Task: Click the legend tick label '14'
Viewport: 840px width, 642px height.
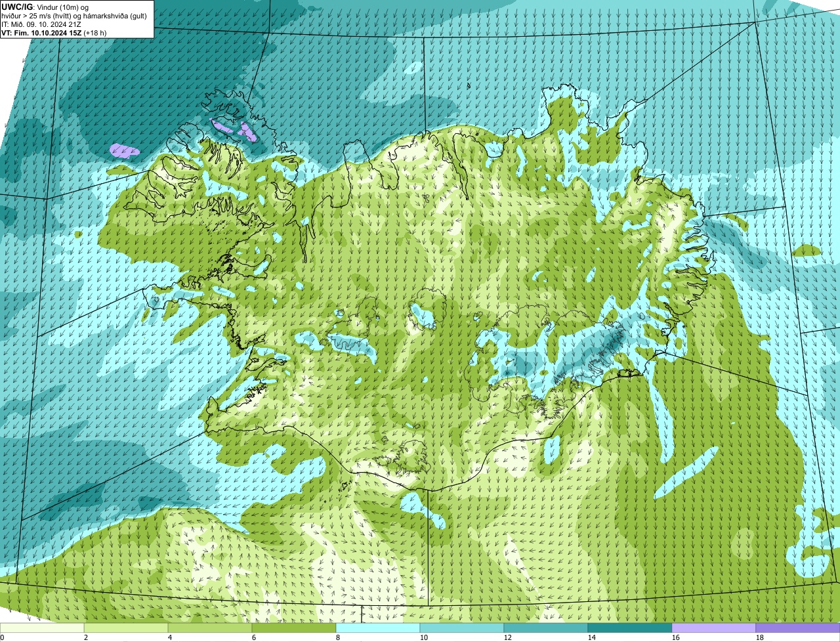Action: coord(592,637)
